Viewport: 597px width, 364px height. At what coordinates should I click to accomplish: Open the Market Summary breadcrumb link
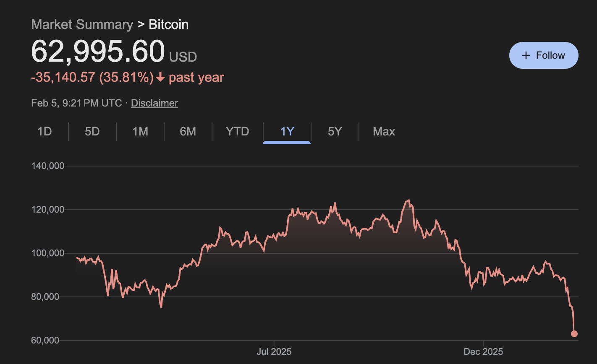click(x=82, y=24)
